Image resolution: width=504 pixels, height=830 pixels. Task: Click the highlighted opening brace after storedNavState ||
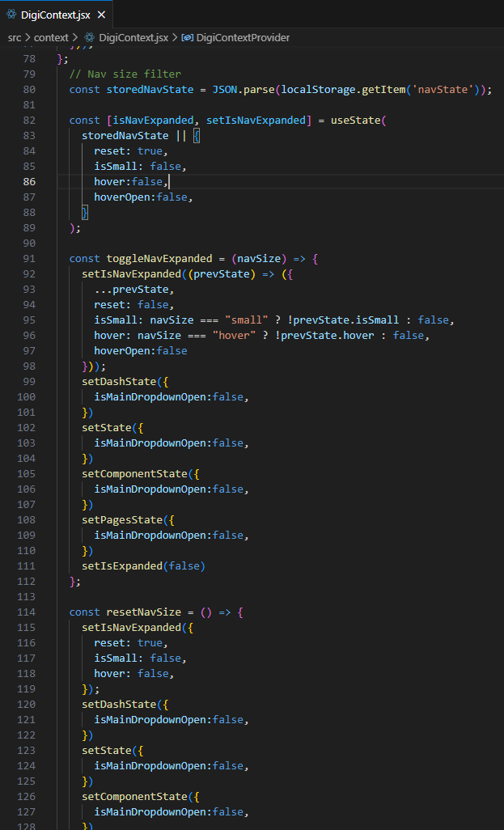point(197,136)
